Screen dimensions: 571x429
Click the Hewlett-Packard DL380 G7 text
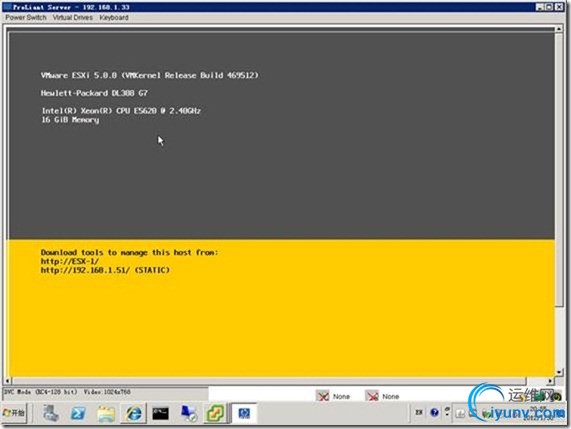(x=94, y=93)
